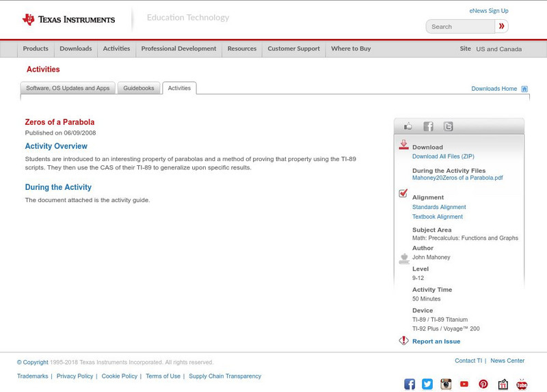This screenshot has width=547, height=392.
Task: Click the During the Activity heading
Action: [x=58, y=187]
